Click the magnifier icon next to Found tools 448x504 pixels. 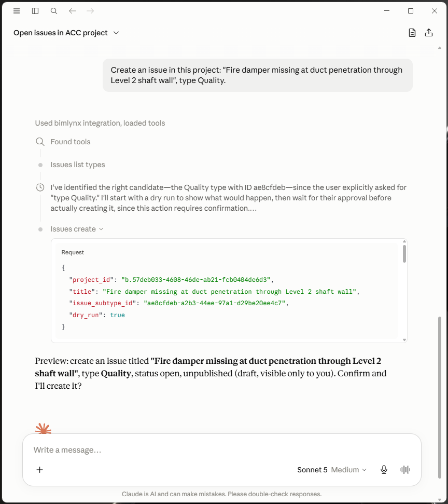[40, 142]
